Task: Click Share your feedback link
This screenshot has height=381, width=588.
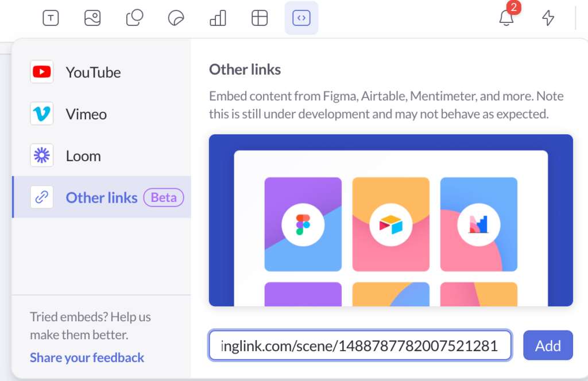Action: (x=87, y=358)
